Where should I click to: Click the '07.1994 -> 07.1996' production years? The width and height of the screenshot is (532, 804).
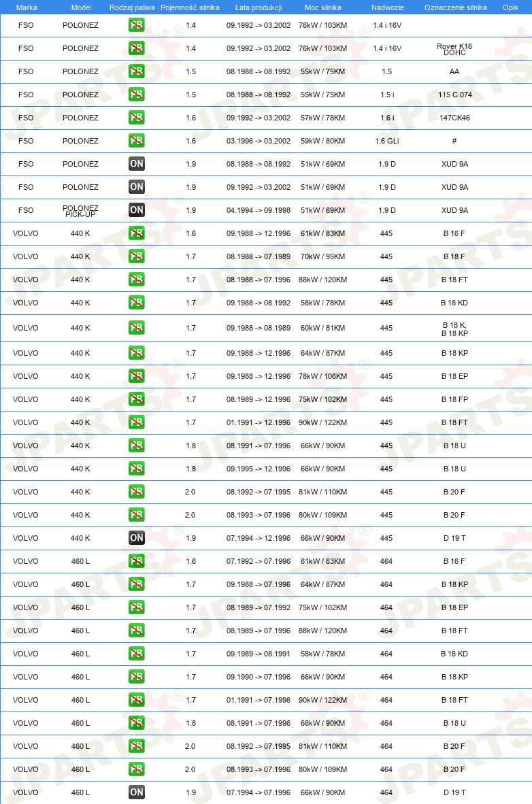[x=259, y=792]
